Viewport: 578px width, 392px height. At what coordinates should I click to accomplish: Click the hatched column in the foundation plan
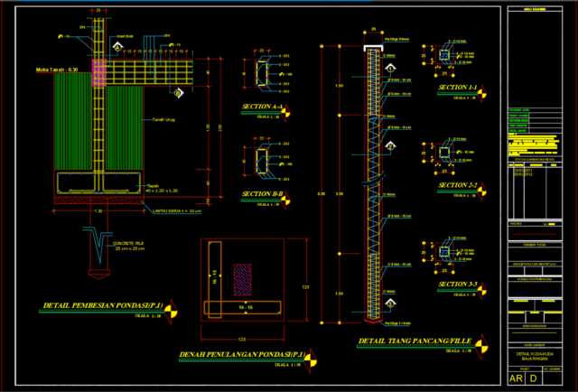[x=241, y=275]
